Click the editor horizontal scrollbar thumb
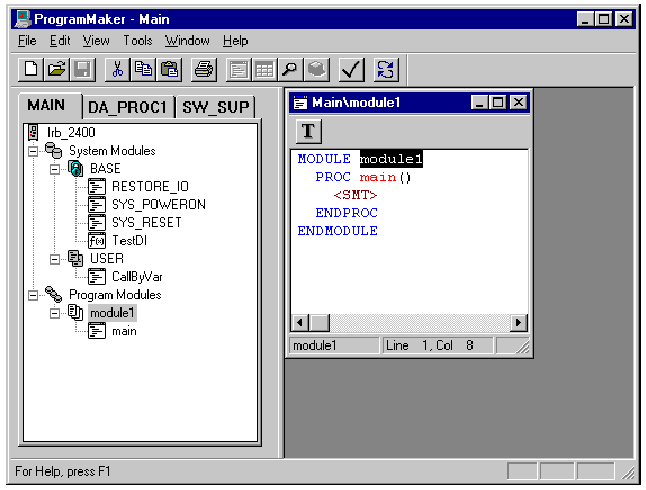Image resolution: width=646 pixels, height=490 pixels. (319, 322)
